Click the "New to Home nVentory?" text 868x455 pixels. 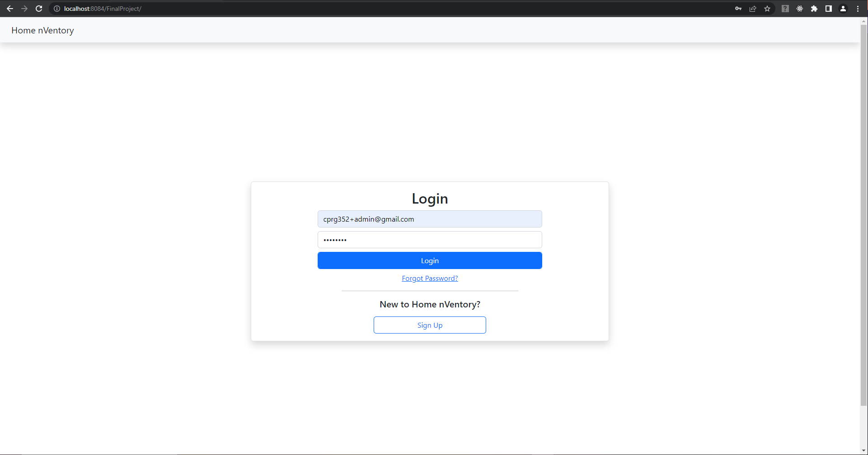point(430,304)
